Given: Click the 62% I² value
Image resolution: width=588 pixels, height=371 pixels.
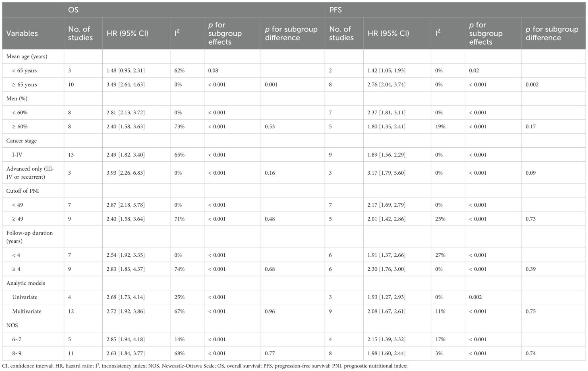Looking at the screenshot, I should pos(179,70).
